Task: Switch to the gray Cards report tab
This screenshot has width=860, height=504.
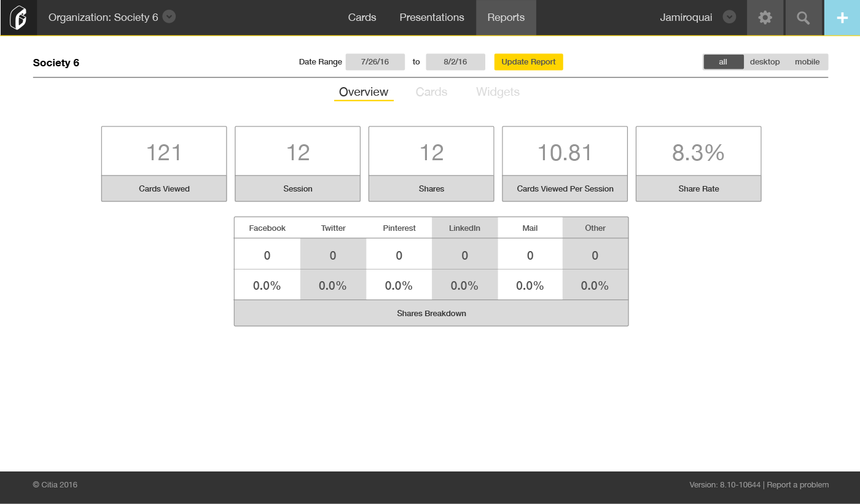Action: click(431, 92)
